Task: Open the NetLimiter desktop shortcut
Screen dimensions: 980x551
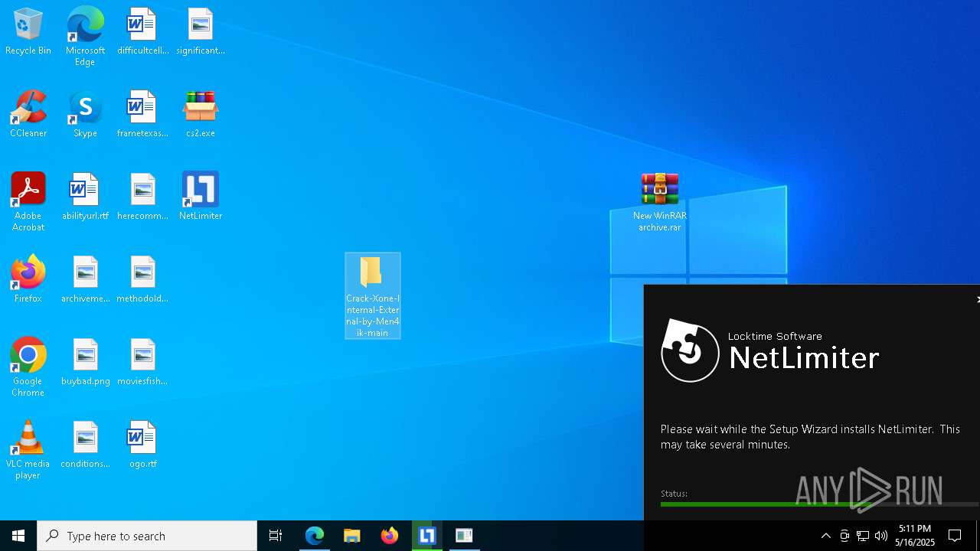Action: pos(201,197)
